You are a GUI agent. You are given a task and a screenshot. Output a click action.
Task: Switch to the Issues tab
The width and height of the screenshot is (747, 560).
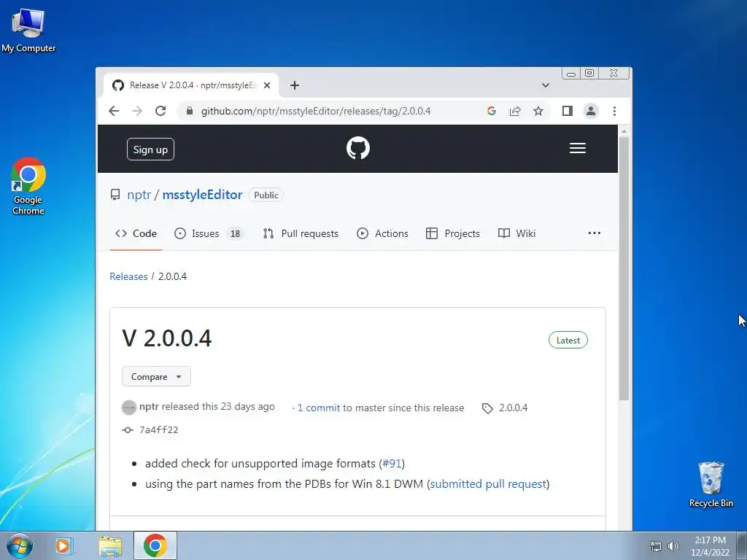(209, 233)
